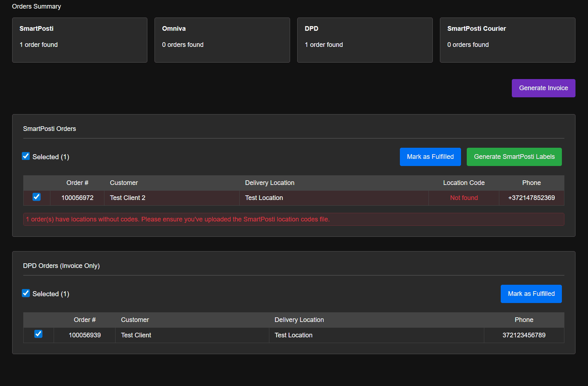This screenshot has width=588, height=386.
Task: Toggle the checkbox for order 100056972
Action: 36,197
